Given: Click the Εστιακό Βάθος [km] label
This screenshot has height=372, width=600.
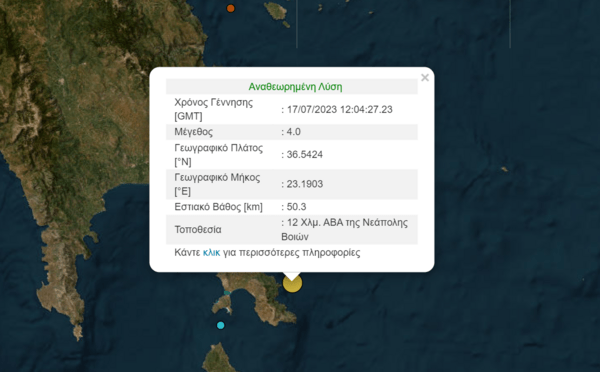Looking at the screenshot, I should (218, 207).
